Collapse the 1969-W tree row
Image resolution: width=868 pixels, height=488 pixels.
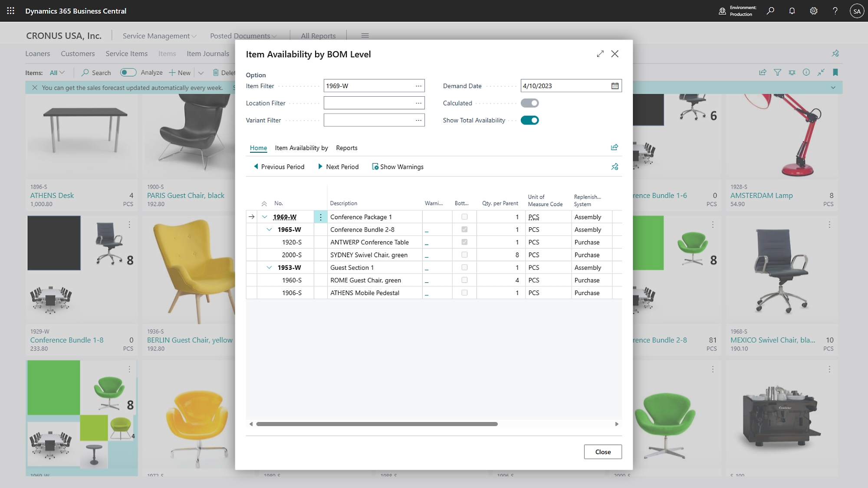point(264,217)
